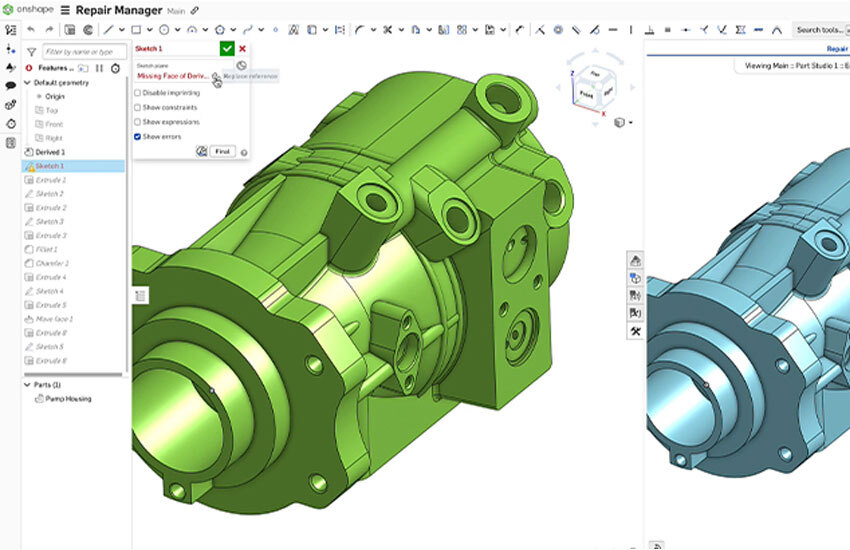Viewport: 850px width, 550px height.
Task: Select the Circle sketch tool
Action: pyautogui.click(x=164, y=30)
